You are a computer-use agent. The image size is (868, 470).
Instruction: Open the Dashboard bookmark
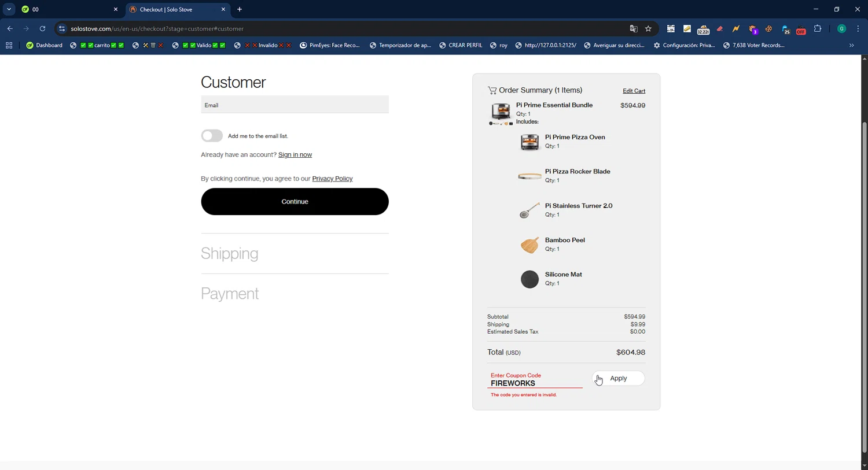45,45
